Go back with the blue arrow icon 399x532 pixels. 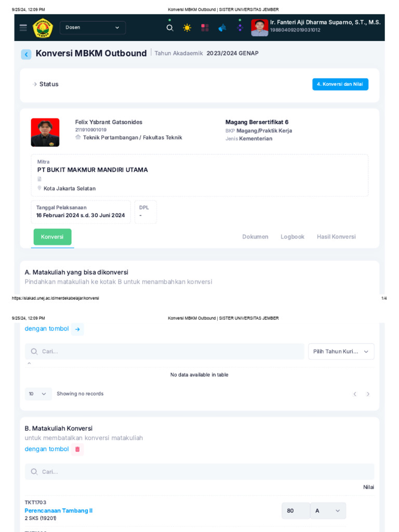26,54
